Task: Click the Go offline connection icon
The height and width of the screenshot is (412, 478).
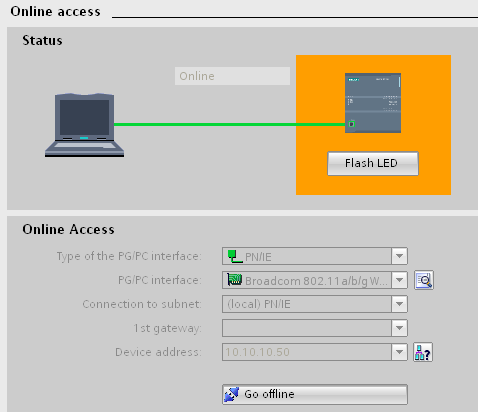Action: point(232,394)
